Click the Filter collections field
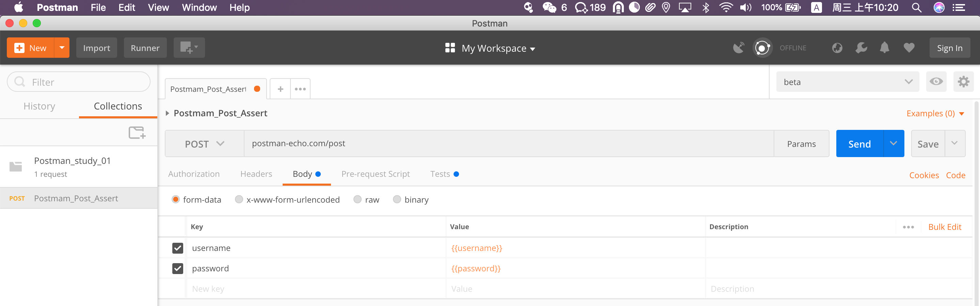This screenshot has height=306, width=980. (79, 82)
